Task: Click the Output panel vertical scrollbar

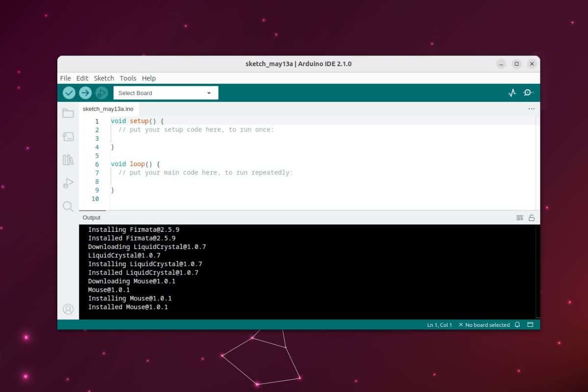Action: [x=538, y=272]
